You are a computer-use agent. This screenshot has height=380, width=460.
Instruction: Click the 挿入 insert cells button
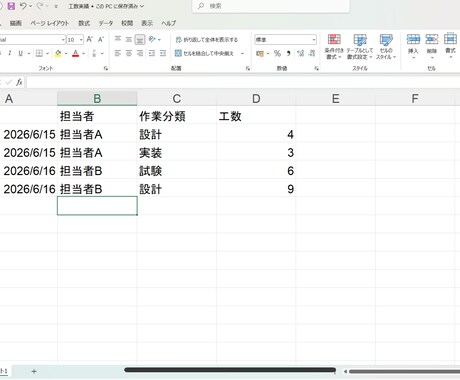(413, 46)
